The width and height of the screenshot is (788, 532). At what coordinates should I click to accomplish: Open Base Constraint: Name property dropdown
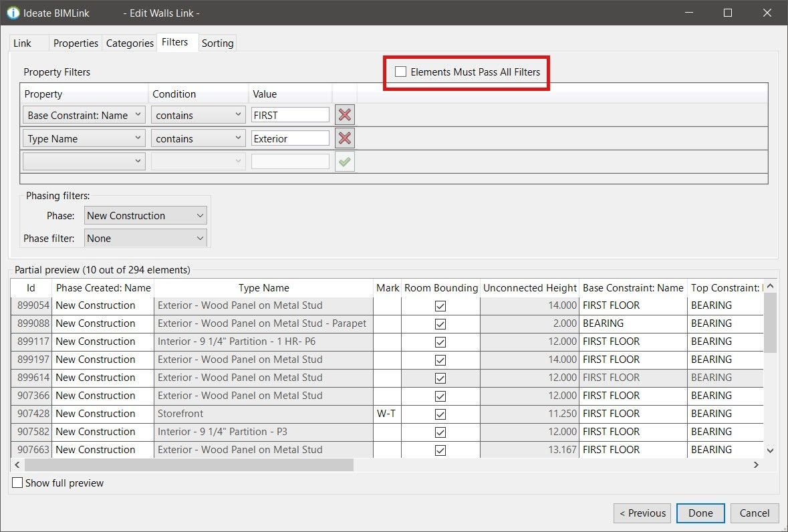coord(84,115)
